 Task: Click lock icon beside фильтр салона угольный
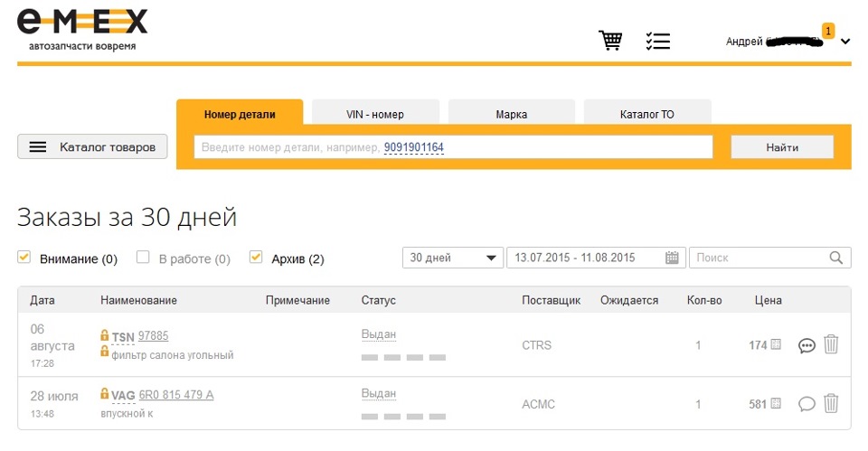[x=104, y=351]
